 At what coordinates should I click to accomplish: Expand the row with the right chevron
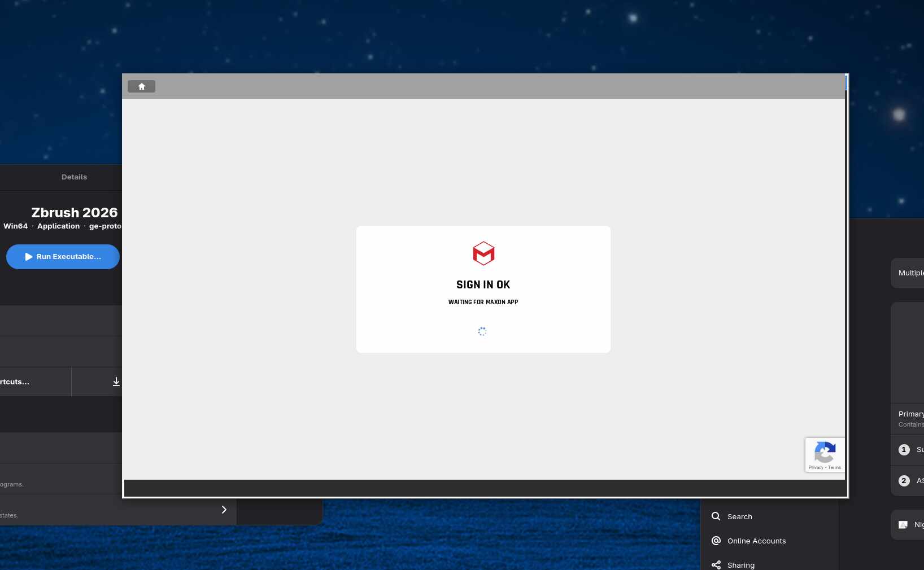pyautogui.click(x=224, y=510)
